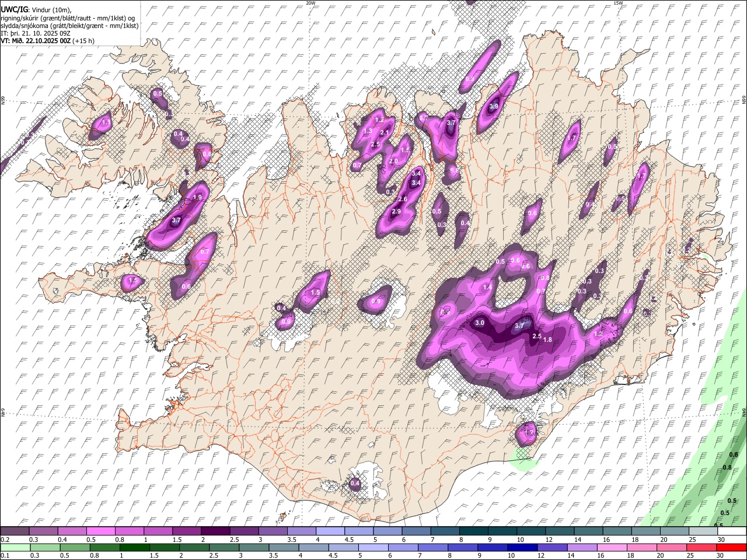Click the top legend swatch between 8 and 9
Image resolution: width=747 pixels, height=560 pixels.
pos(473,531)
